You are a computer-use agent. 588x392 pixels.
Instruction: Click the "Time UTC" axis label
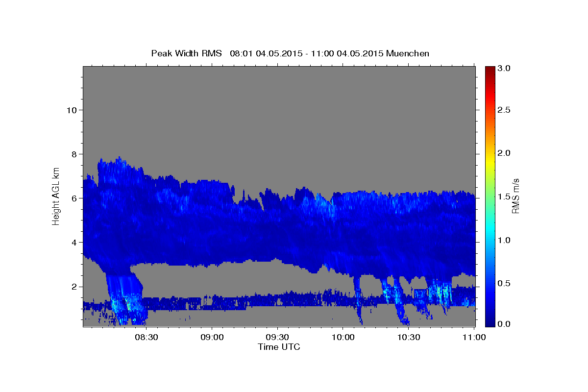point(279,346)
